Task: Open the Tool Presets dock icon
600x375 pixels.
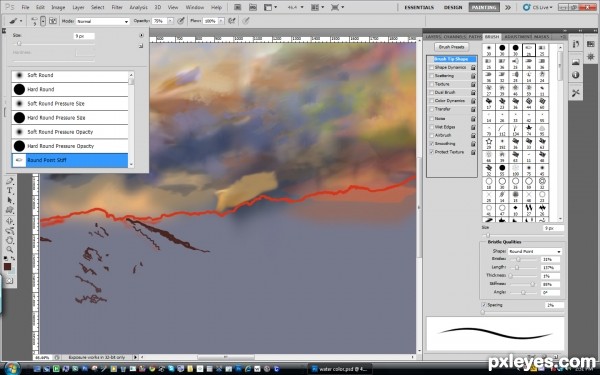Action: [x=576, y=93]
